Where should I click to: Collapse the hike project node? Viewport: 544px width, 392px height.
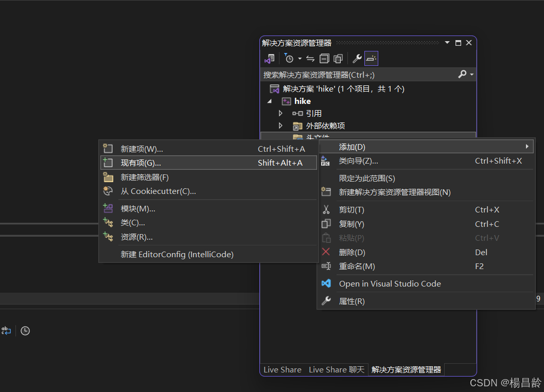point(269,101)
